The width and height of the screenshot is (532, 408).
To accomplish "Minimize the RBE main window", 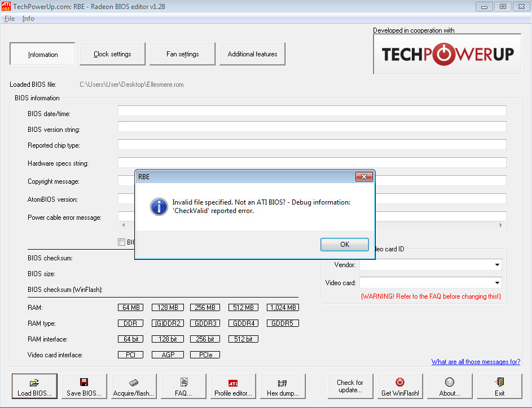I will coord(484,6).
